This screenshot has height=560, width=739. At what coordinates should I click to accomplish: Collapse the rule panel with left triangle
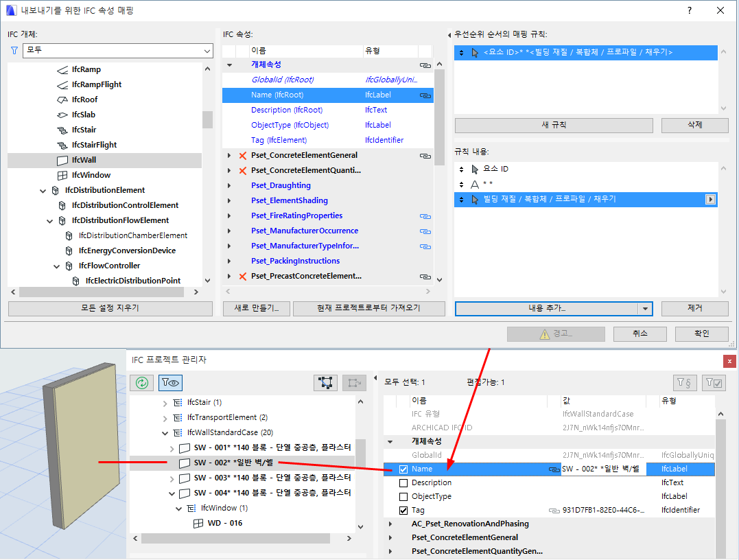[x=449, y=35]
